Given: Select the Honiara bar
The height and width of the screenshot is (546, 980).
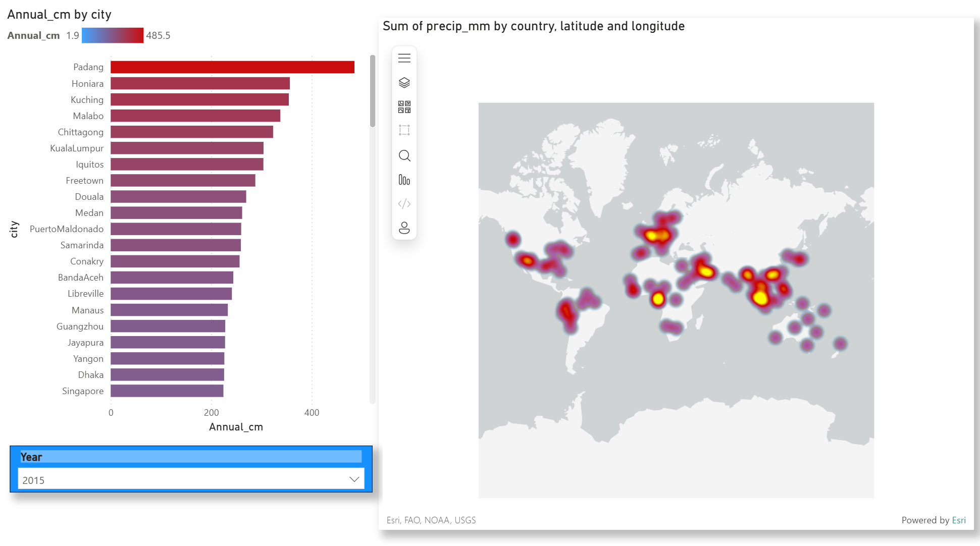Looking at the screenshot, I should pyautogui.click(x=200, y=83).
